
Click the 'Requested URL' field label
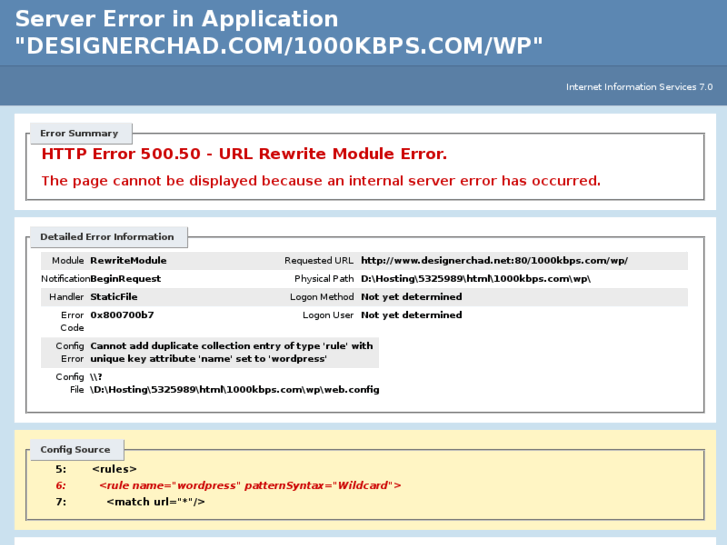(319, 261)
